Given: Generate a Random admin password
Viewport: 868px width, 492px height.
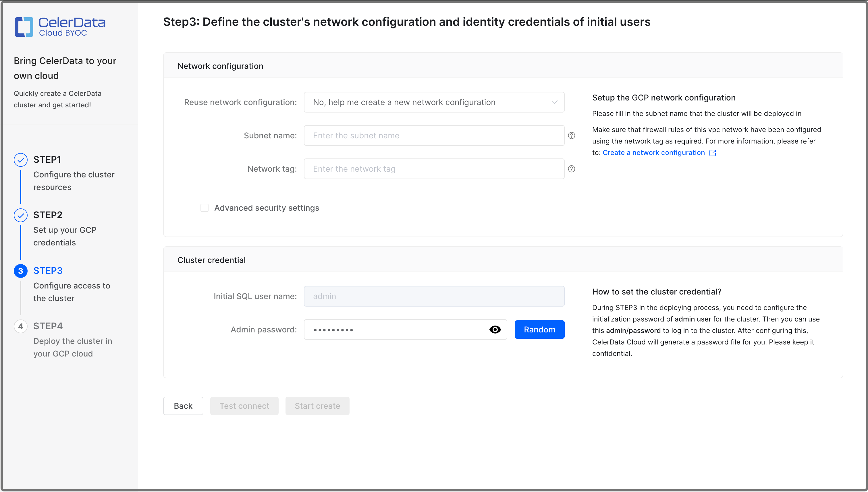Looking at the screenshot, I should coord(539,330).
